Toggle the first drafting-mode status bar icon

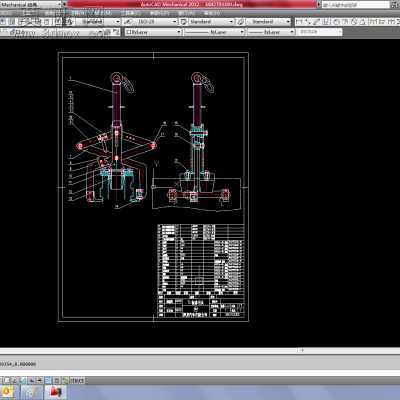coord(7,380)
